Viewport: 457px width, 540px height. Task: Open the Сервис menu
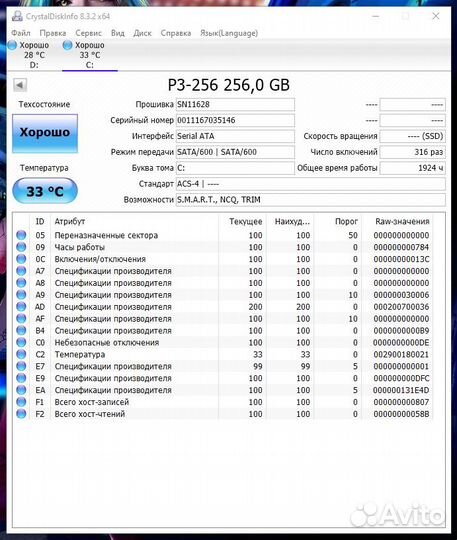tap(89, 33)
